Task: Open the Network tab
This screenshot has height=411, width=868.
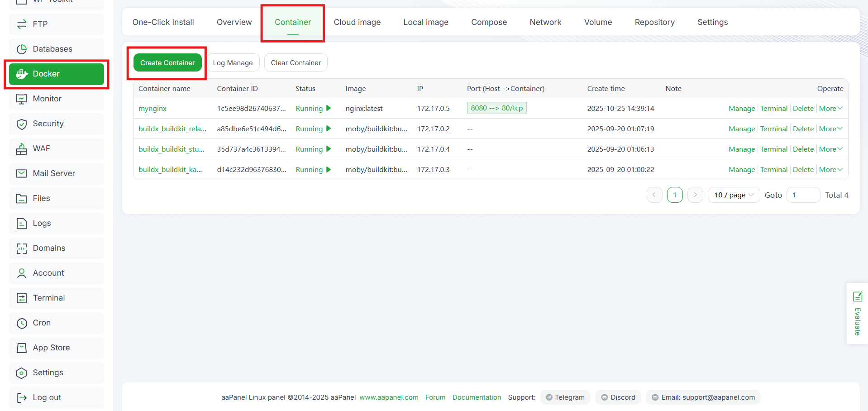Action: coord(545,22)
